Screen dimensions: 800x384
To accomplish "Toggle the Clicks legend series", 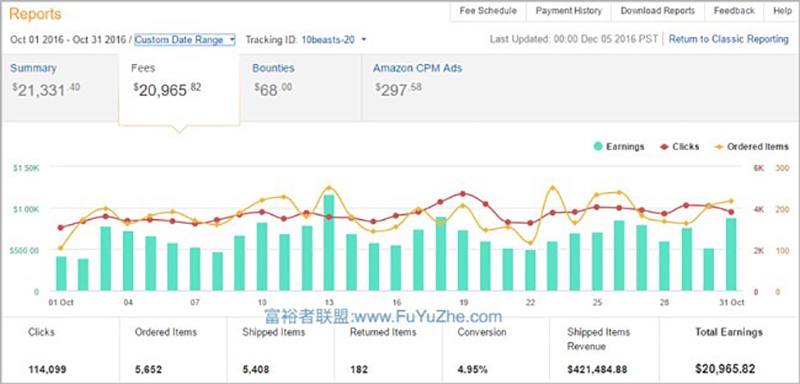I will 679,147.
